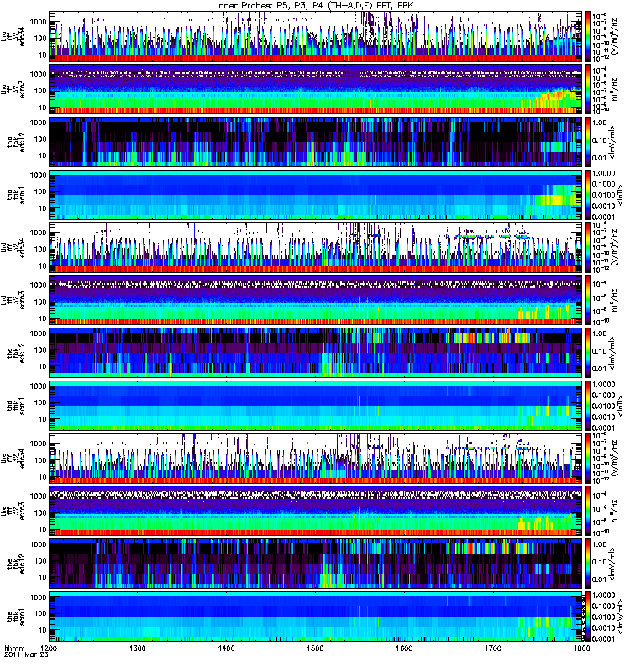Click '(V/m)²/Hz' unit label of the edc34 color bar
The width and height of the screenshot is (630, 672).
point(614,458)
